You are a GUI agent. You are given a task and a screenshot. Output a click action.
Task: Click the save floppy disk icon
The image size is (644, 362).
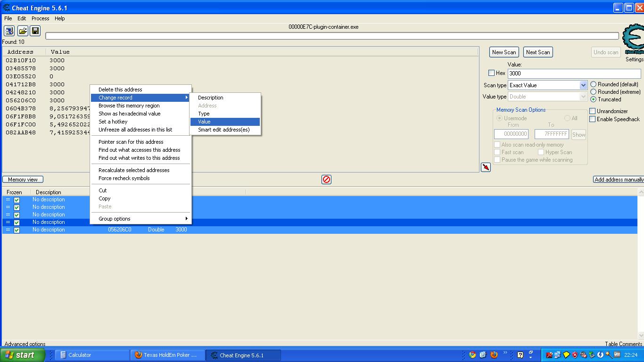35,31
